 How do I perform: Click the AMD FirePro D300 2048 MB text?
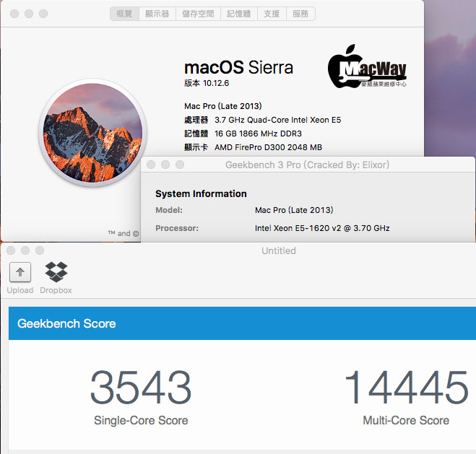click(x=268, y=147)
